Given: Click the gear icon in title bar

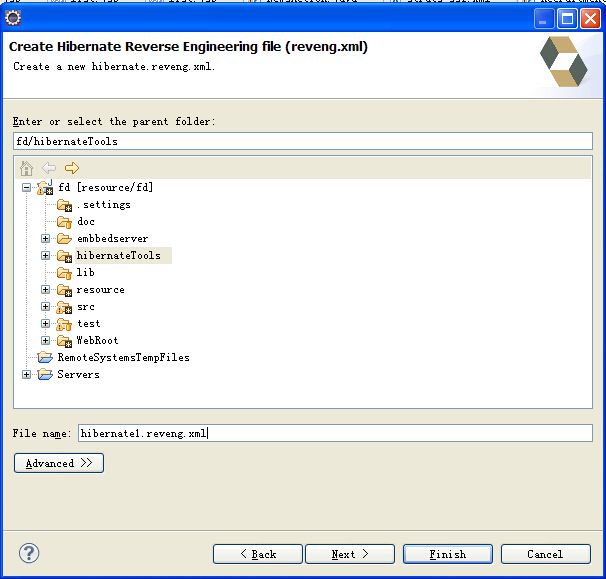Looking at the screenshot, I should (13, 18).
